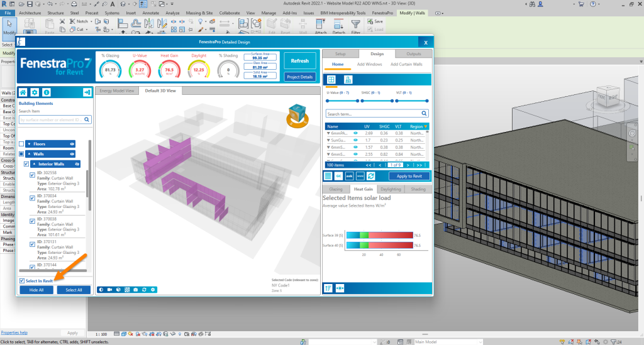The width and height of the screenshot is (644, 345).
Task: Toggle the Walls eye visibility icon
Action: 72,154
